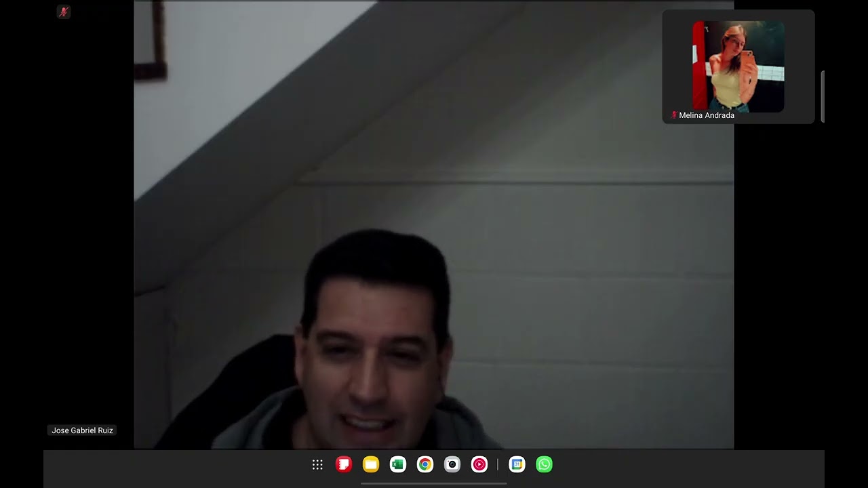868x488 pixels.
Task: Tap the navigation handle bar at bottom
Action: click(x=434, y=483)
